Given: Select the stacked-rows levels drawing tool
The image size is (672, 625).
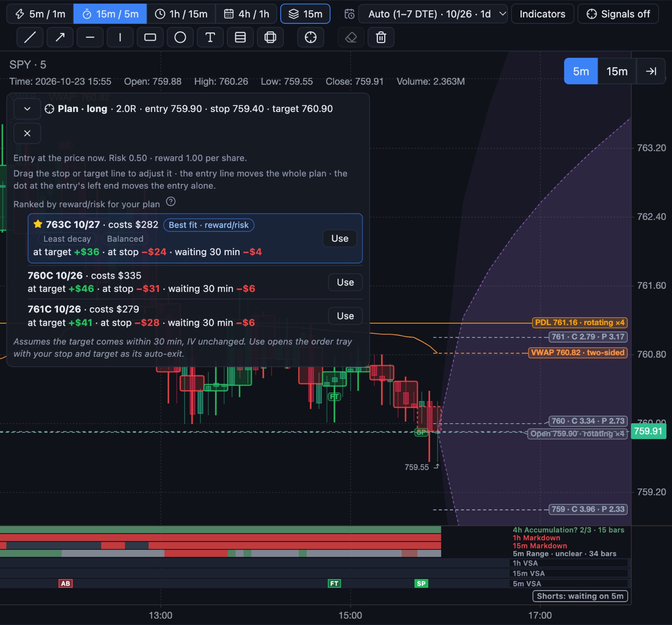Looking at the screenshot, I should pyautogui.click(x=240, y=37).
